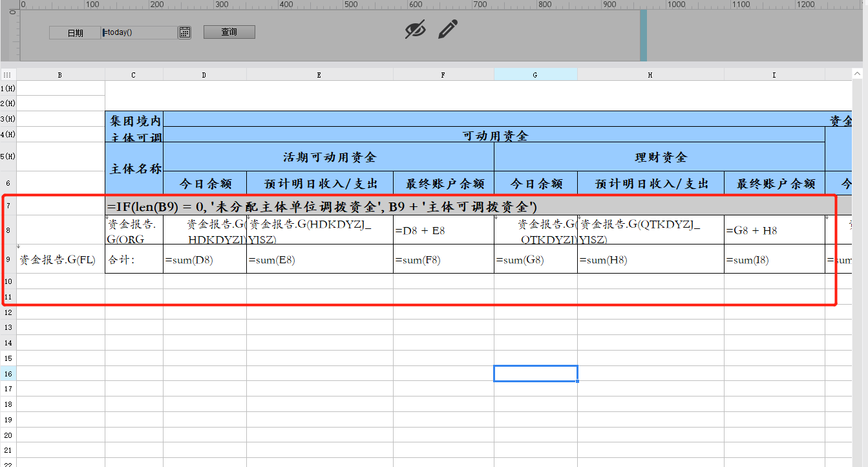Click the =sum(G8) cell
This screenshot has width=868, height=467.
click(x=535, y=259)
